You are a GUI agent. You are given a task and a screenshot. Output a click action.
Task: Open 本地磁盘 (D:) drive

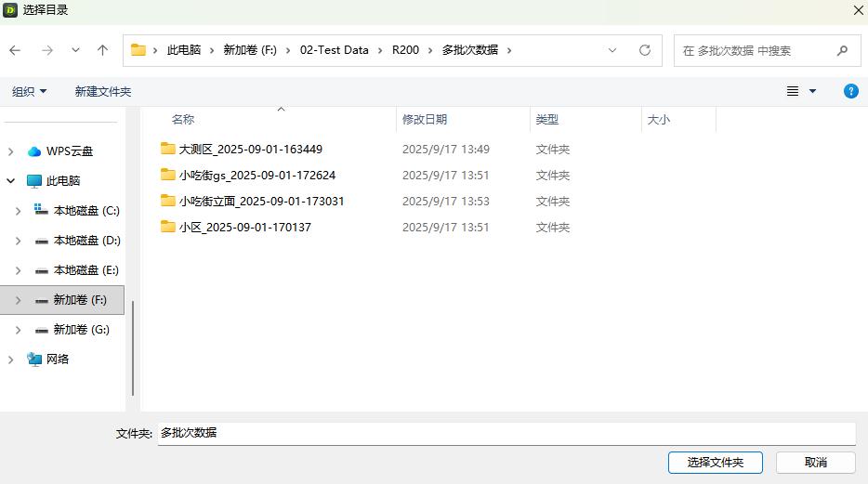pyautogui.click(x=87, y=241)
